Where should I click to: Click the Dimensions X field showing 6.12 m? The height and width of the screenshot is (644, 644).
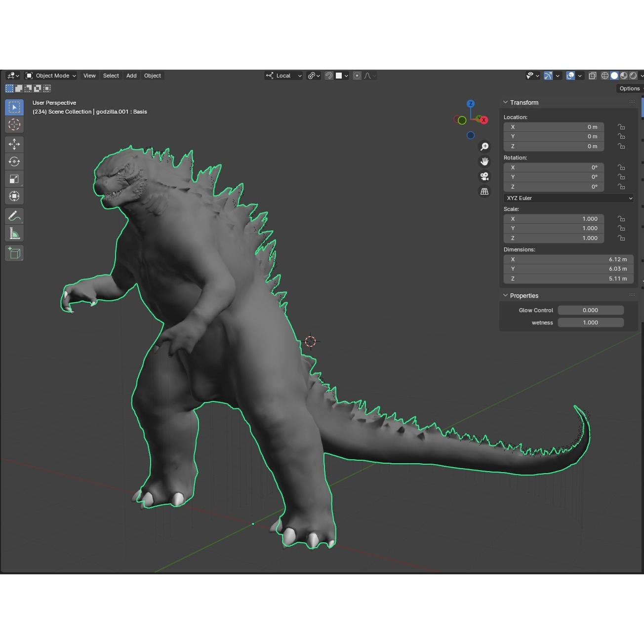568,259
